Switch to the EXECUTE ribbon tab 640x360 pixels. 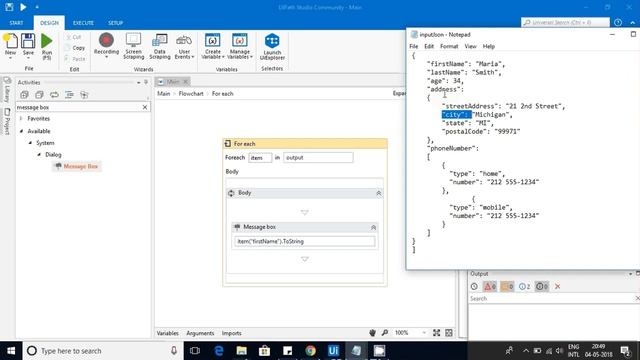[x=83, y=23]
